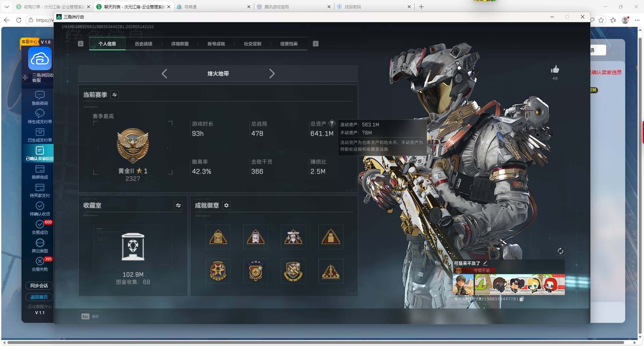Screen dimensions: 644x346
Task: Click the three-star ribbon shield badge
Action: [x=256, y=271]
